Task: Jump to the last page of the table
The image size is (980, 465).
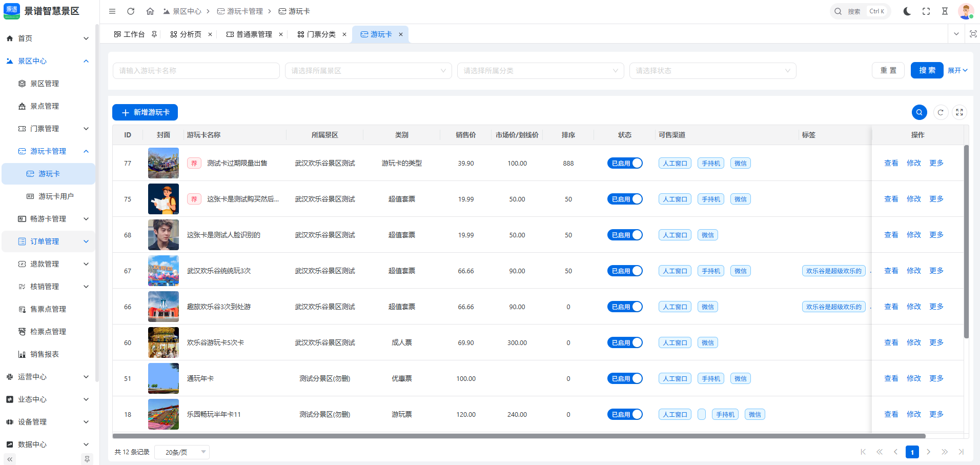Action: tap(961, 452)
